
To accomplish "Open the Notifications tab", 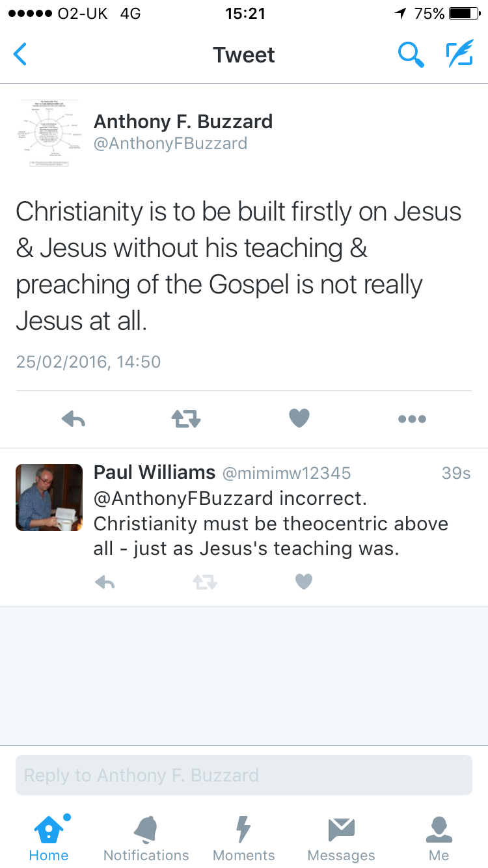I will click(146, 839).
